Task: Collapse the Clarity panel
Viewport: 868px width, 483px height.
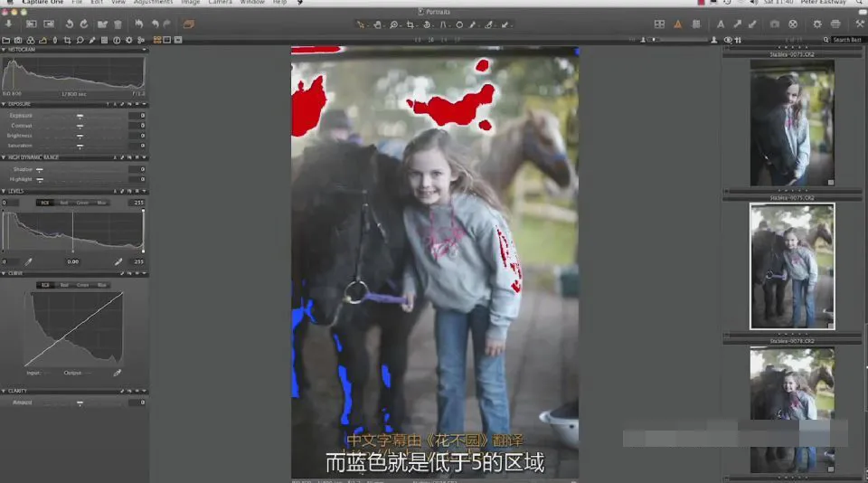Action: point(4,391)
